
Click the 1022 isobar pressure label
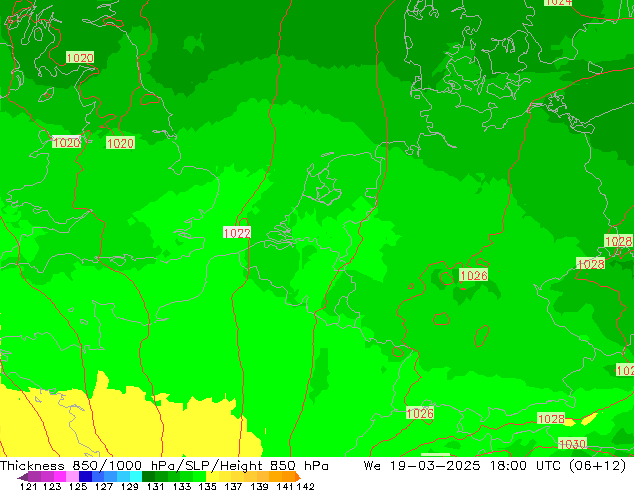237,233
